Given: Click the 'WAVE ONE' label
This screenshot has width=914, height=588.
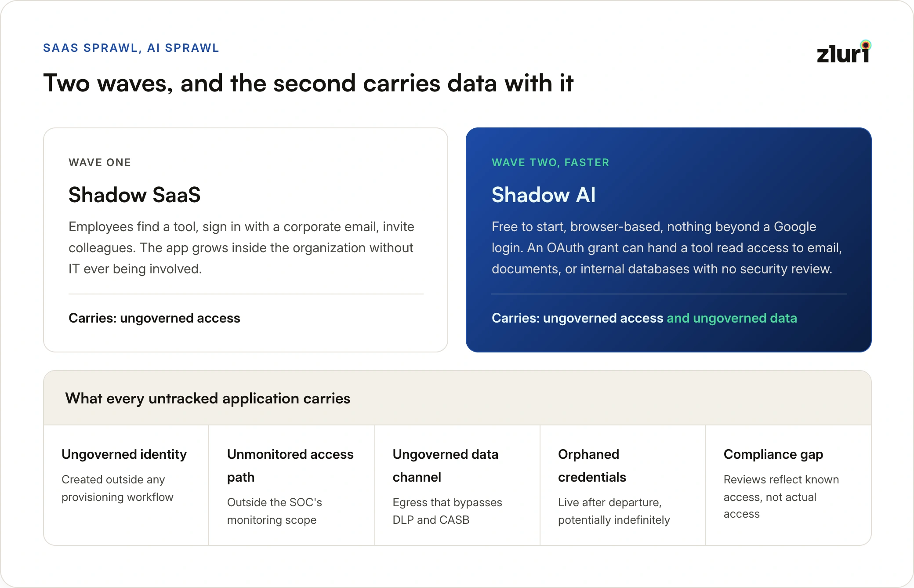Looking at the screenshot, I should (100, 163).
